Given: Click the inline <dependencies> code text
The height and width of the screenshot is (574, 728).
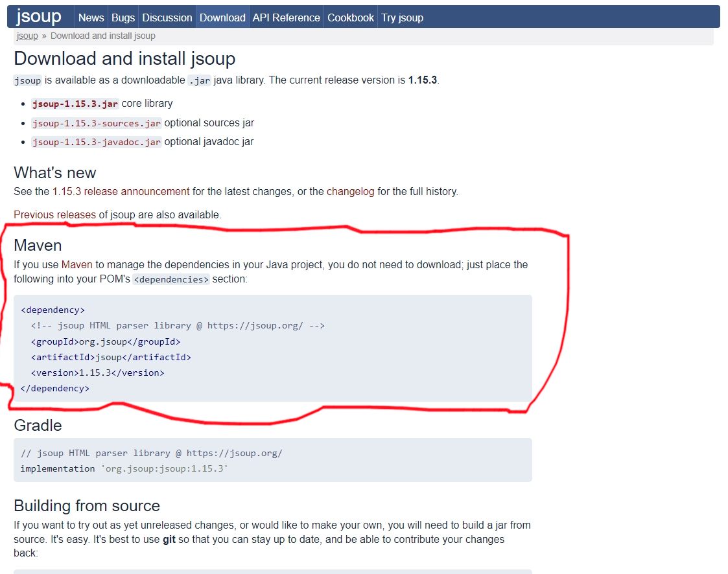Looking at the screenshot, I should (171, 279).
